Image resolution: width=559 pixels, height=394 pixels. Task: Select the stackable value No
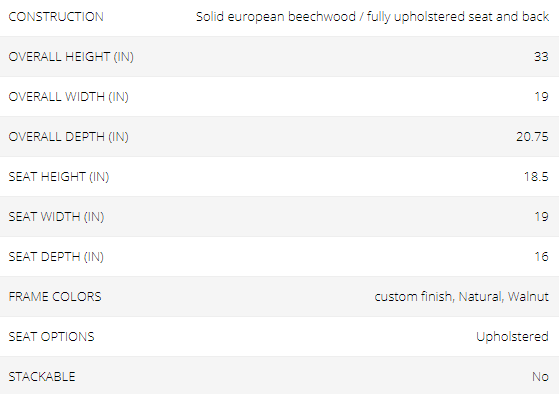(x=540, y=377)
